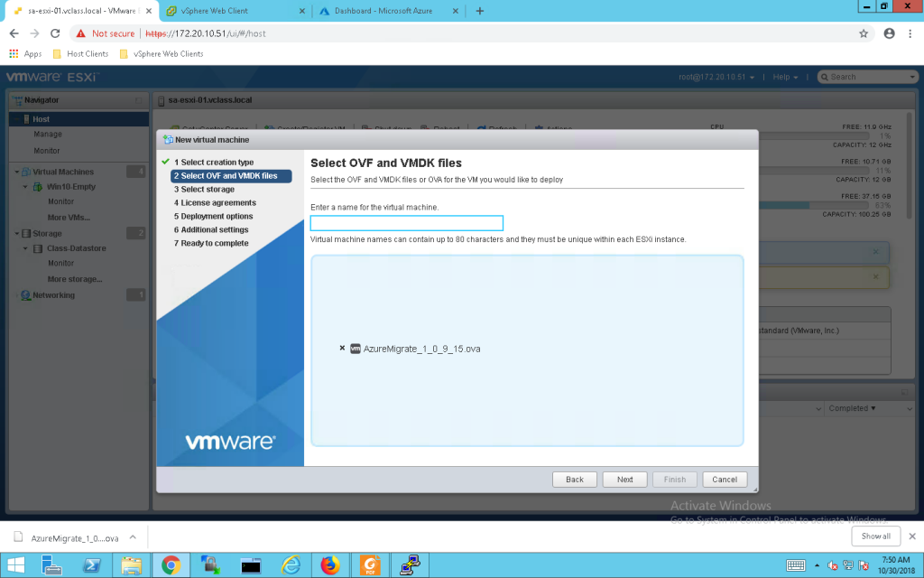Focus the virtual machine name field
The height and width of the screenshot is (578, 924).
(x=407, y=223)
